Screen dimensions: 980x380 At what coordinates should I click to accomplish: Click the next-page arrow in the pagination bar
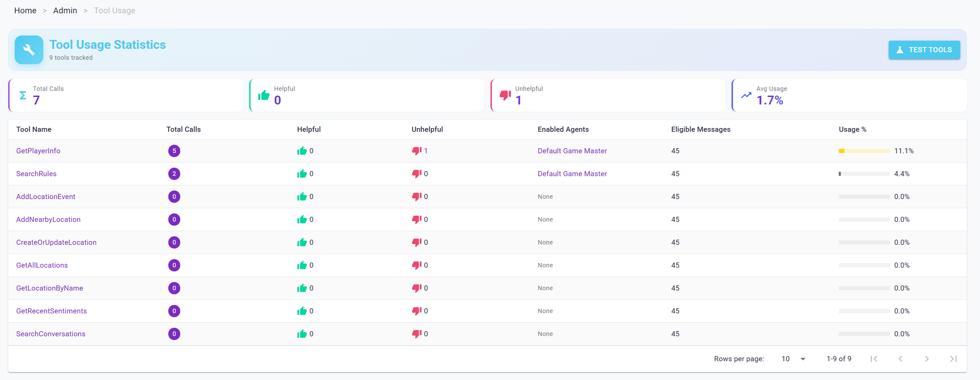[927, 358]
